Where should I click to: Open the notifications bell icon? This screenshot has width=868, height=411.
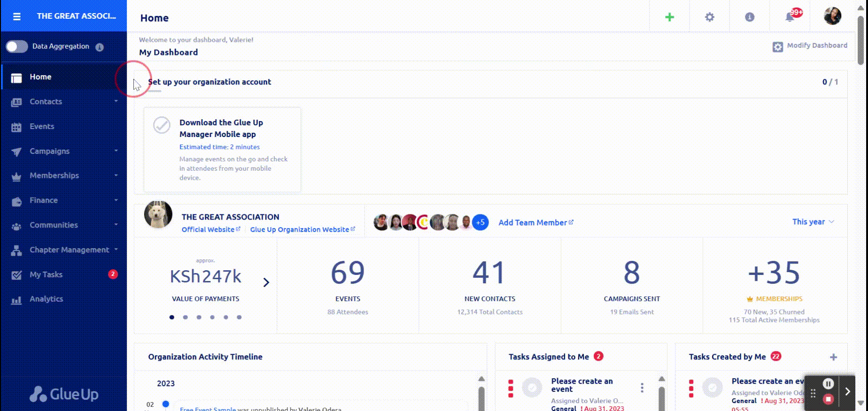[x=790, y=17]
